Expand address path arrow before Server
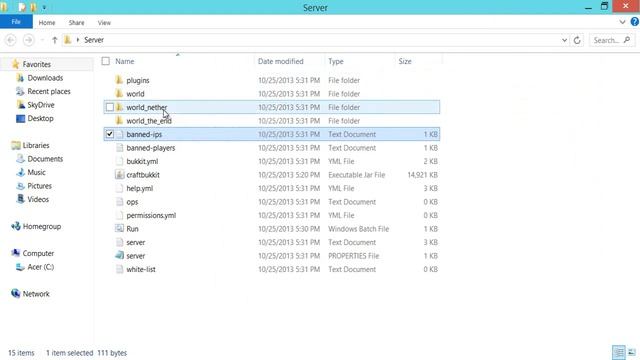 pos(78,40)
